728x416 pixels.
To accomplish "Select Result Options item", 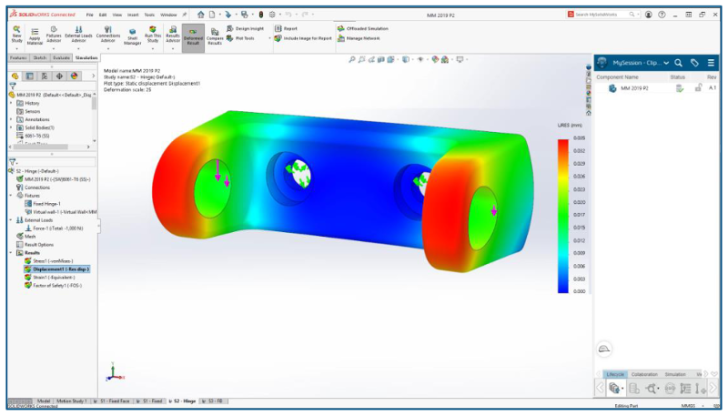I will [35, 245].
